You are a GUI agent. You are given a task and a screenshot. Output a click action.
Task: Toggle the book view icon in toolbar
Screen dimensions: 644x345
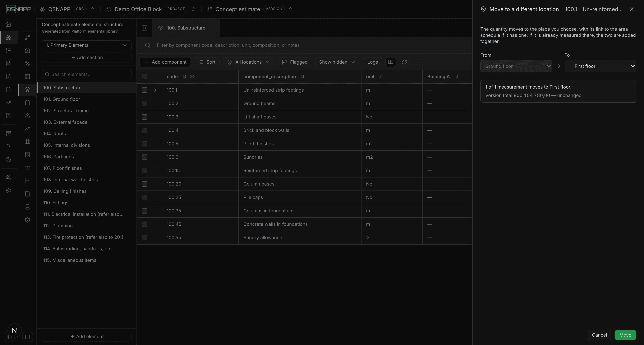(390, 62)
